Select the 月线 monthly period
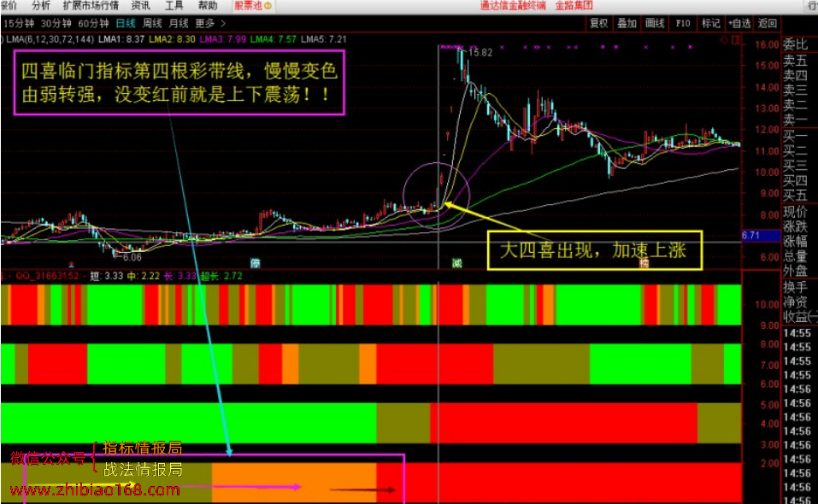 [179, 23]
